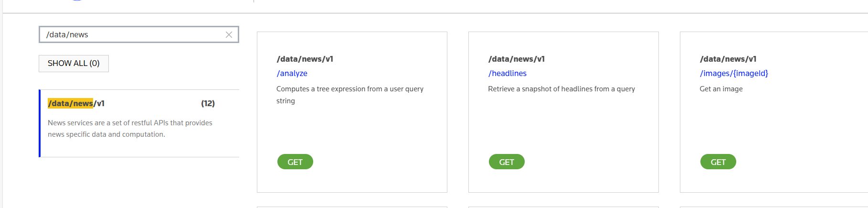Click the 'Get an image' description
The width and height of the screenshot is (868, 208).
pos(721,89)
